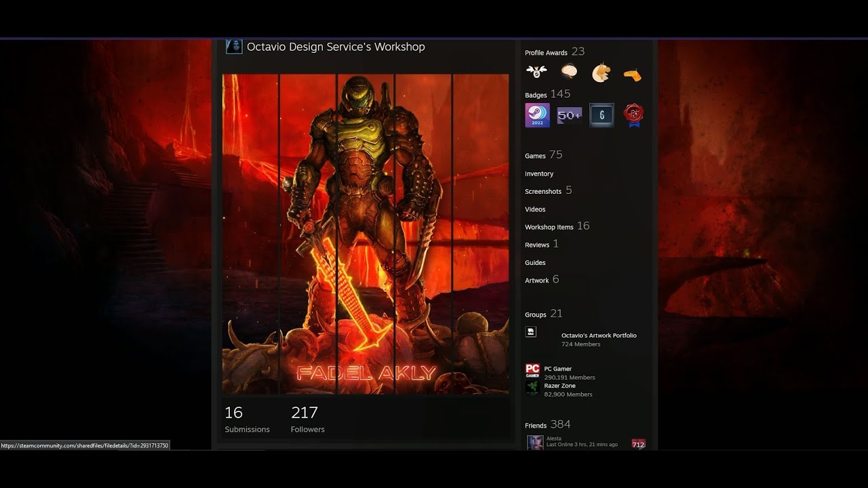Open Octavio Design Service's Workshop title
The height and width of the screenshot is (488, 868).
point(336,47)
